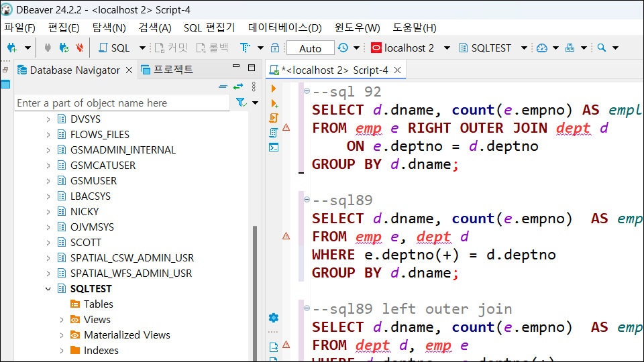Open the 파일(F) menu
The width and height of the screenshot is (644, 362).
pyautogui.click(x=19, y=27)
